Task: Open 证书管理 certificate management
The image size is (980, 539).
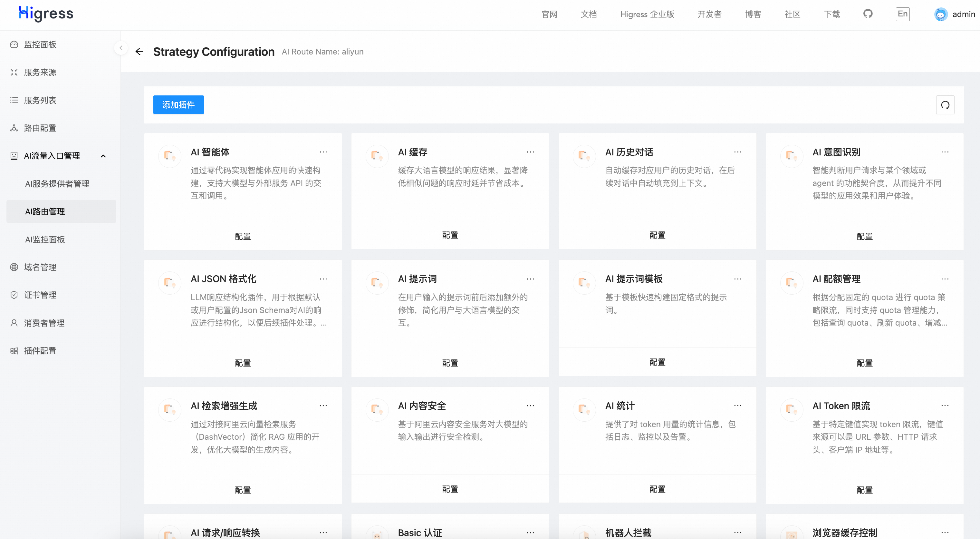Action: (x=40, y=295)
